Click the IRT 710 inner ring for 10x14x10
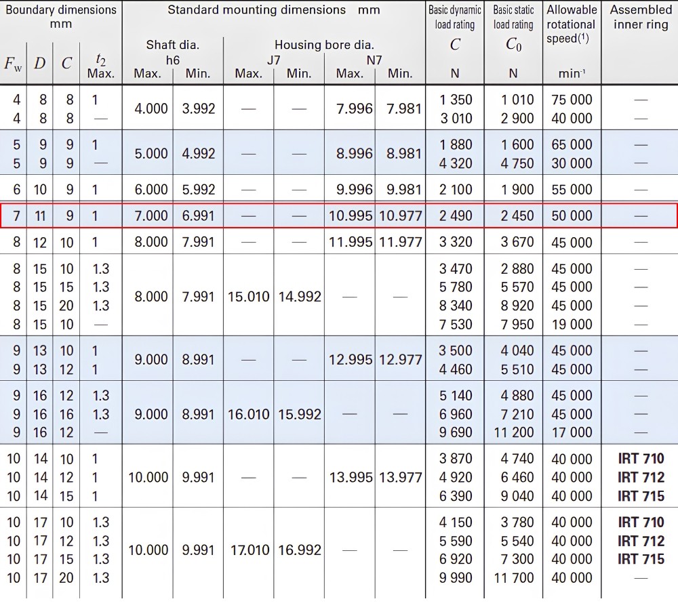Image resolution: width=678 pixels, height=616 pixels. coord(641,458)
